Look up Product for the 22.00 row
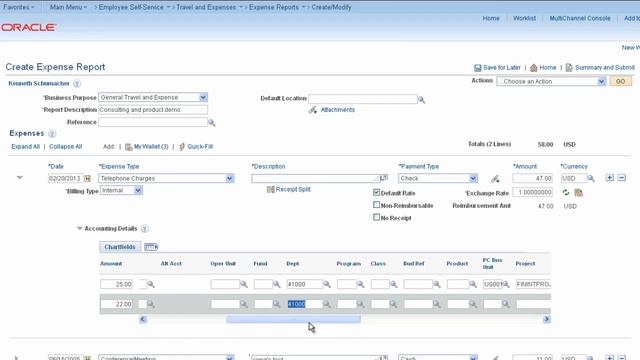This screenshot has height=360, width=640. pos(473,304)
